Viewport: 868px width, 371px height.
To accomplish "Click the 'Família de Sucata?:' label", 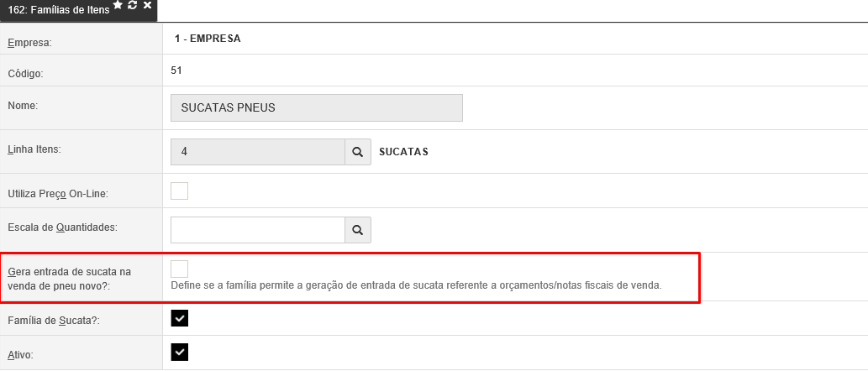I will click(54, 320).
